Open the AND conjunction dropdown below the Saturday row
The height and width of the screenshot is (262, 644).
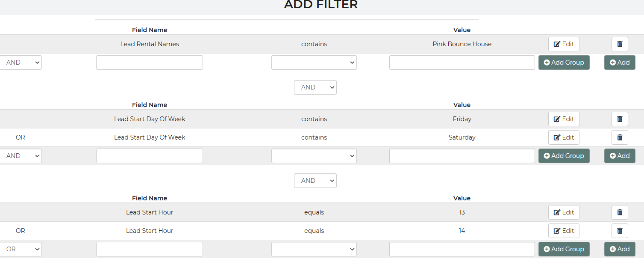(x=21, y=156)
